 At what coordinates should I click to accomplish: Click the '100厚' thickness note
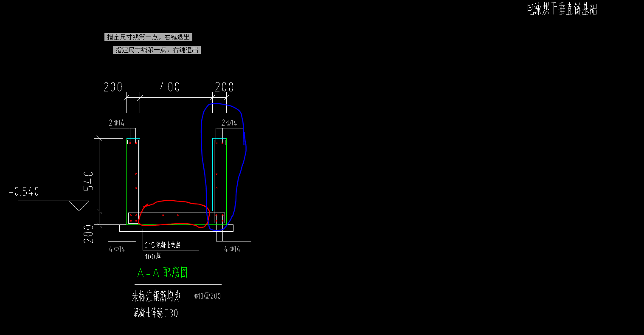[153, 257]
